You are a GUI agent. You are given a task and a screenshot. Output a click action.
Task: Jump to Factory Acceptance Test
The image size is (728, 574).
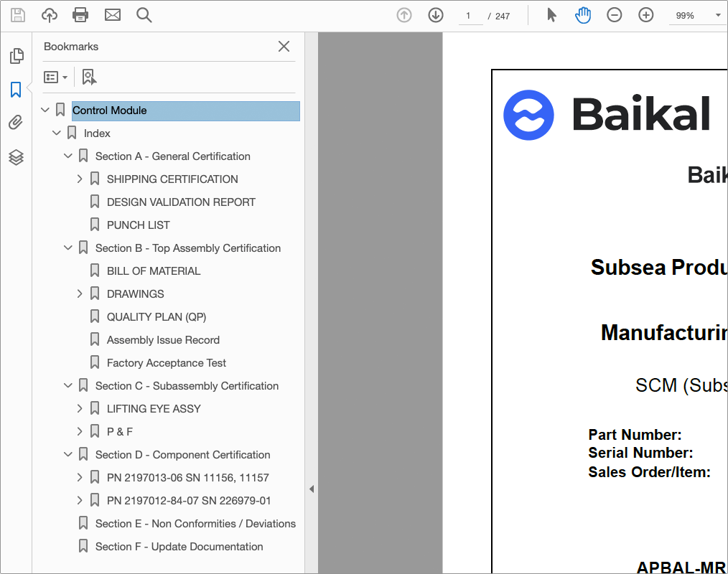tap(167, 363)
